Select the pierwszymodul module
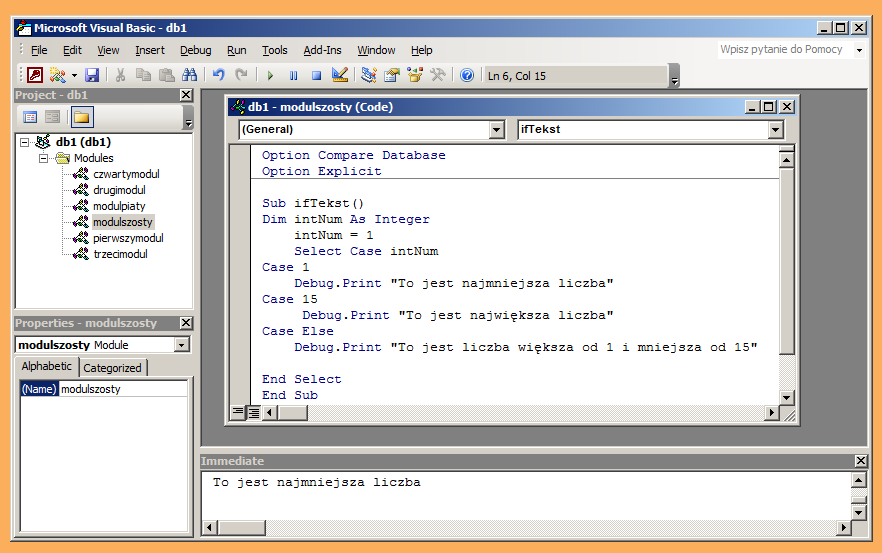The image size is (882, 553). (128, 238)
